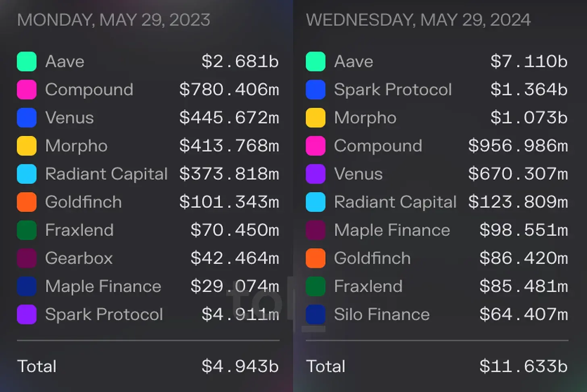Viewport: 587px width, 392px height.
Task: Click the Wednesday, May 29, 2024 heading
Action: 418,20
